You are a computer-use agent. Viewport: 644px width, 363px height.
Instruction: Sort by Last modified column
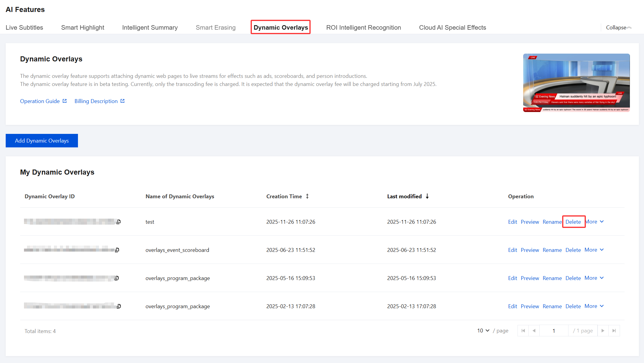[427, 196]
